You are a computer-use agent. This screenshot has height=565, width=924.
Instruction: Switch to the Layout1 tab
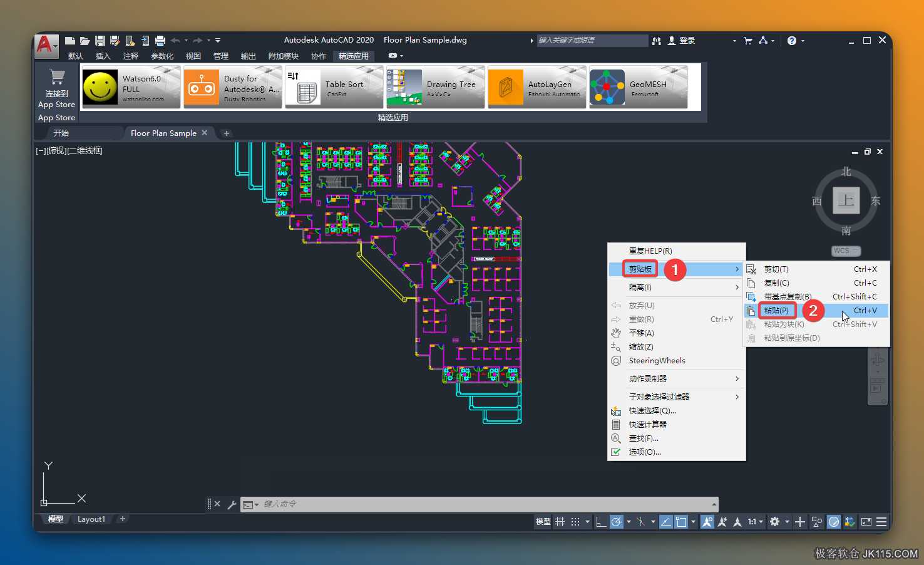91,519
